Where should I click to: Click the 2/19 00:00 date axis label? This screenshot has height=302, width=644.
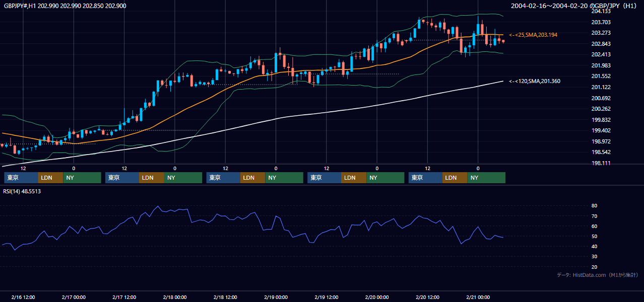276,297
